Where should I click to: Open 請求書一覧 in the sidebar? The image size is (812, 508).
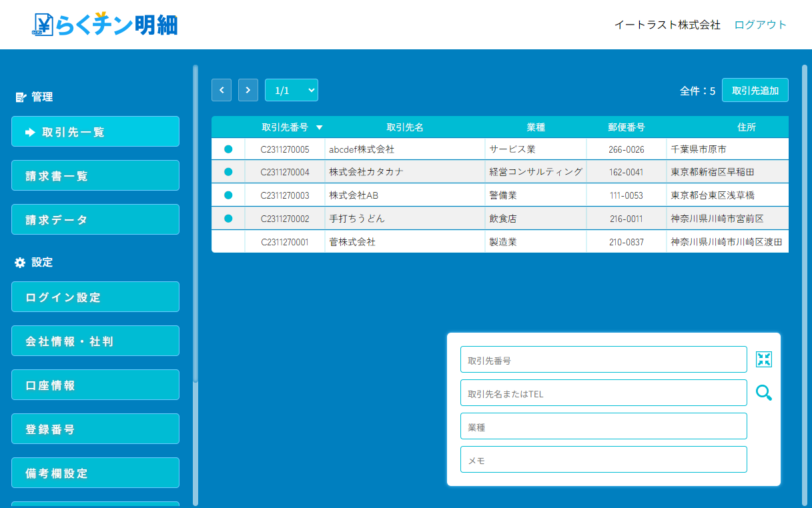pos(95,175)
